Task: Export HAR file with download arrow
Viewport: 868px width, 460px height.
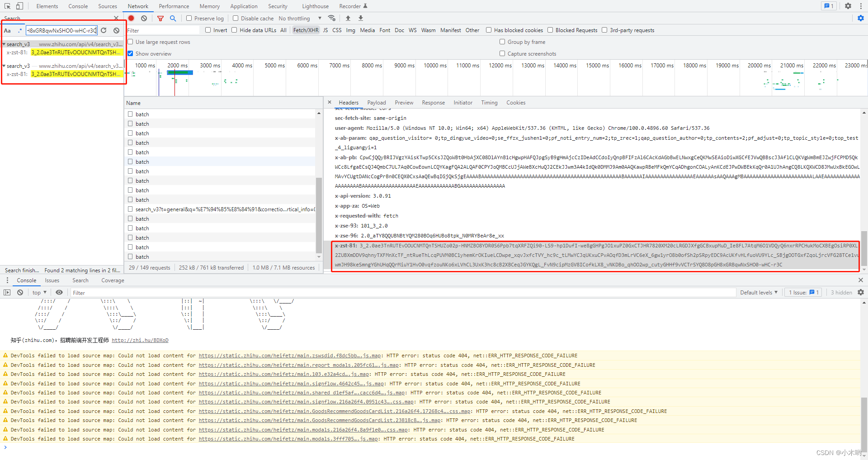Action: coord(361,18)
